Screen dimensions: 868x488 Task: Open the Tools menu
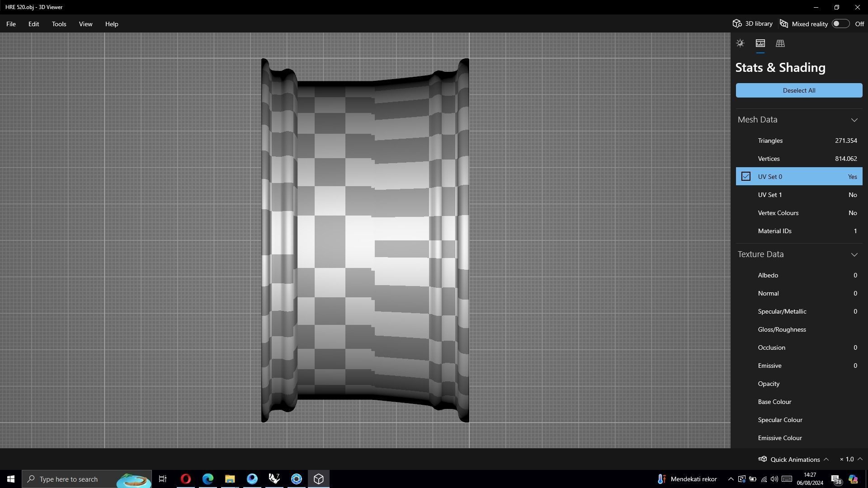pyautogui.click(x=59, y=24)
